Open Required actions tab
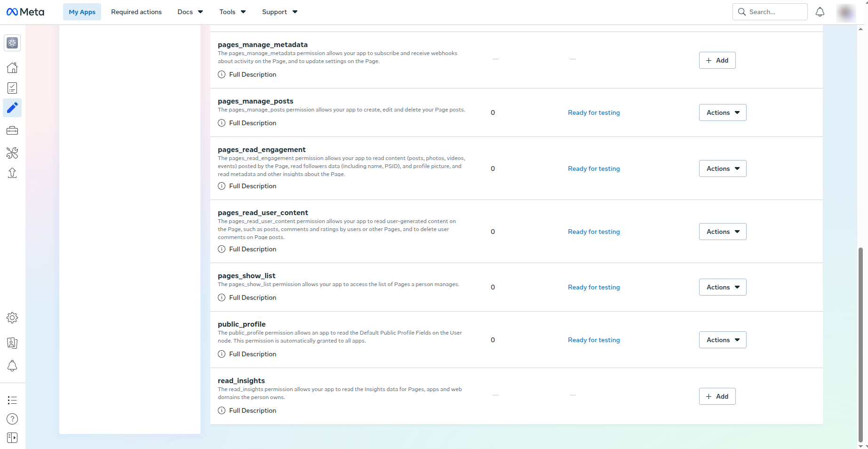Viewport: 868px width, 449px height. click(136, 12)
